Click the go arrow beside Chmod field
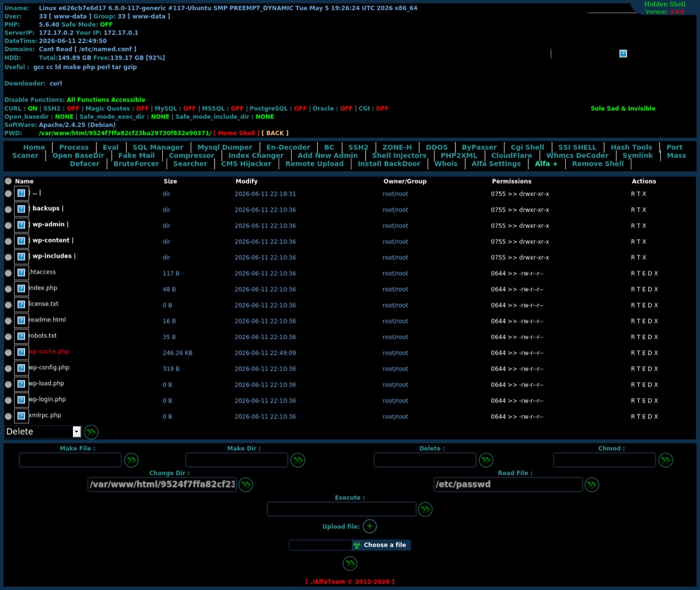Viewport: 700px width, 590px height. coord(666,460)
